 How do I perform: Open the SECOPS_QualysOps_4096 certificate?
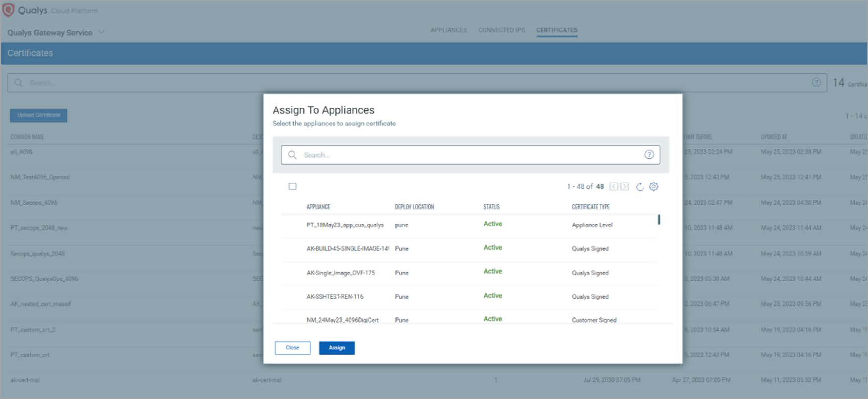pyautogui.click(x=44, y=278)
